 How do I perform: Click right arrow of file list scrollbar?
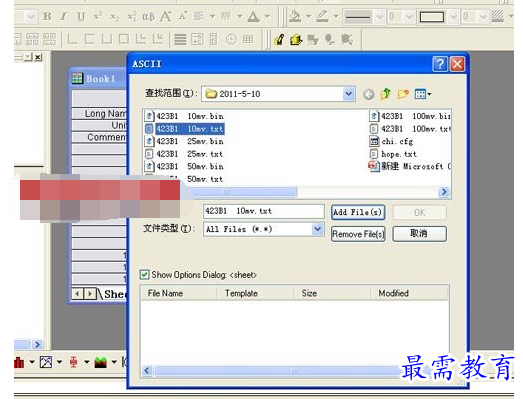444,192
